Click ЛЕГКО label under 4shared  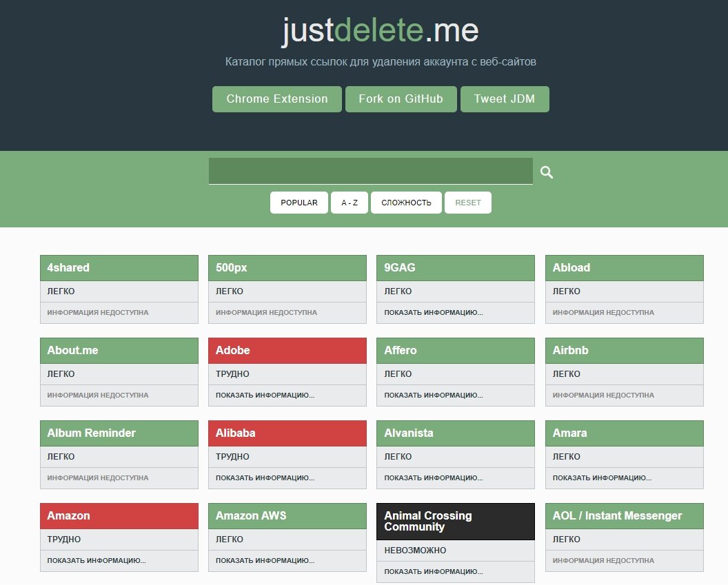[61, 291]
